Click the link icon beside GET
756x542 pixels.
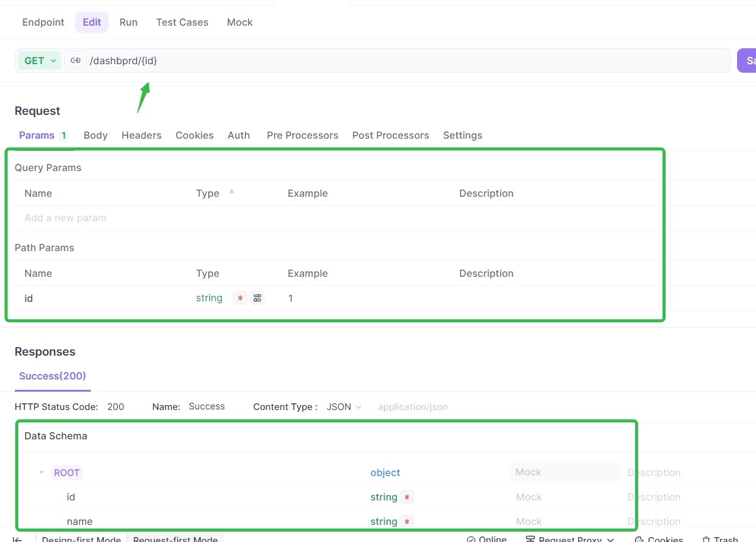point(75,60)
